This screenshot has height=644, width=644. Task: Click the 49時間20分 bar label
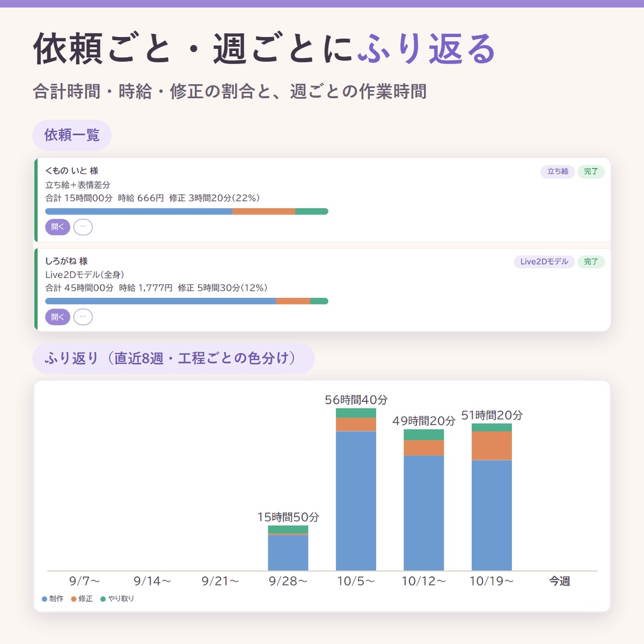[x=424, y=421]
